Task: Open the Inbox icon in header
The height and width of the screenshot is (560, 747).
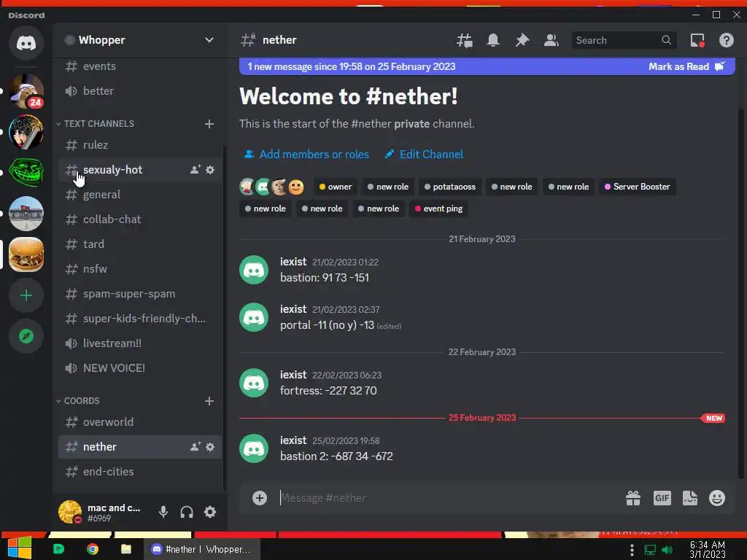Action: (697, 41)
